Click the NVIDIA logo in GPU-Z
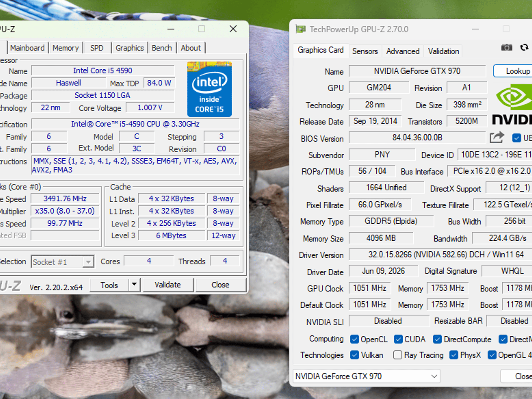This screenshot has width=532, height=399. pos(512,105)
